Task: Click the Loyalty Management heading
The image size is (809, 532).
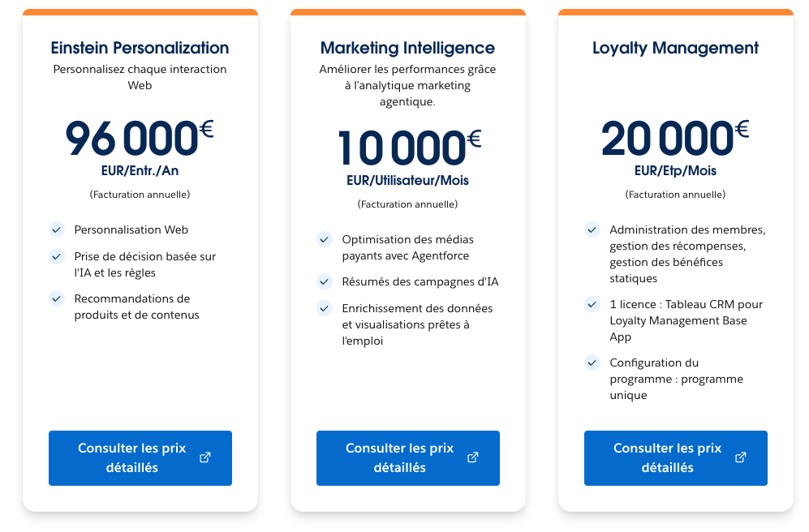Action: click(x=675, y=48)
